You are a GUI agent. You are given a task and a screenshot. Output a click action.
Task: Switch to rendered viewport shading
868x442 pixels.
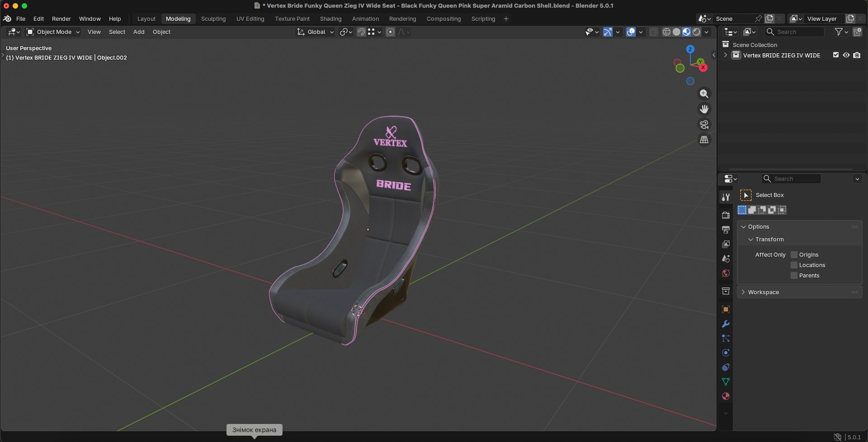pyautogui.click(x=697, y=32)
